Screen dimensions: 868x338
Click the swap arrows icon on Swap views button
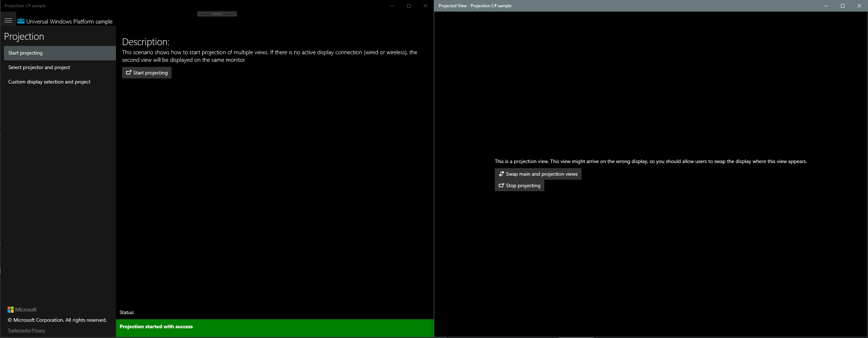coord(501,174)
